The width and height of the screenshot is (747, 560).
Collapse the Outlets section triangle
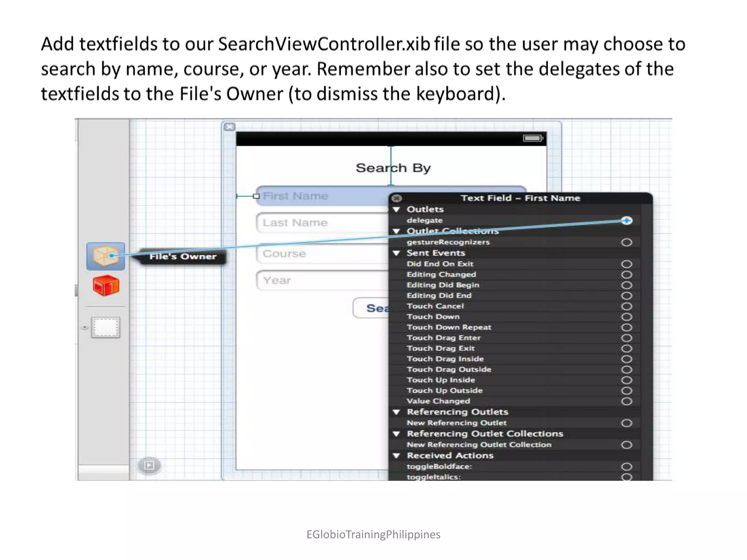coord(396,210)
